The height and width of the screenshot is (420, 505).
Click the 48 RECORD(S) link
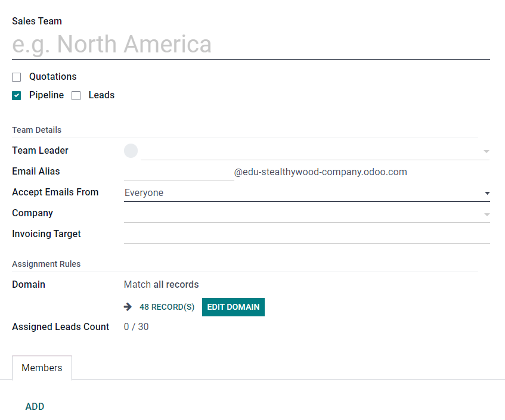click(167, 306)
